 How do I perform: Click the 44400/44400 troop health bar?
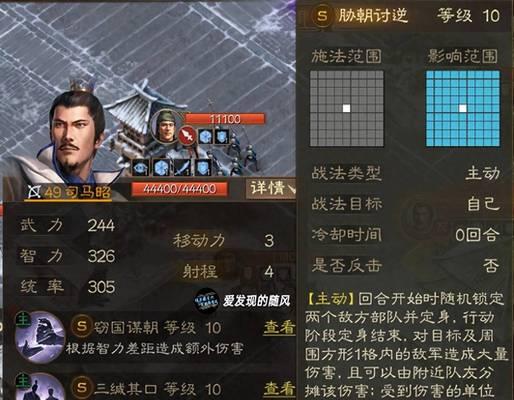[180, 189]
